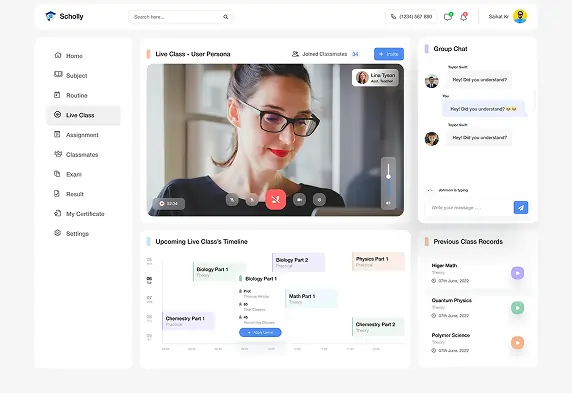The height and width of the screenshot is (393, 572).
Task: Click the Chemistry Part 2 timeline block
Action: [378, 327]
